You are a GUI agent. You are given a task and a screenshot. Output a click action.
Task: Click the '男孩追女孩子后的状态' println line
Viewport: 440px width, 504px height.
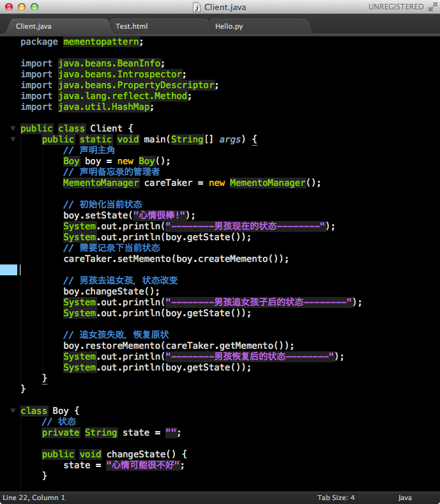click(x=213, y=302)
